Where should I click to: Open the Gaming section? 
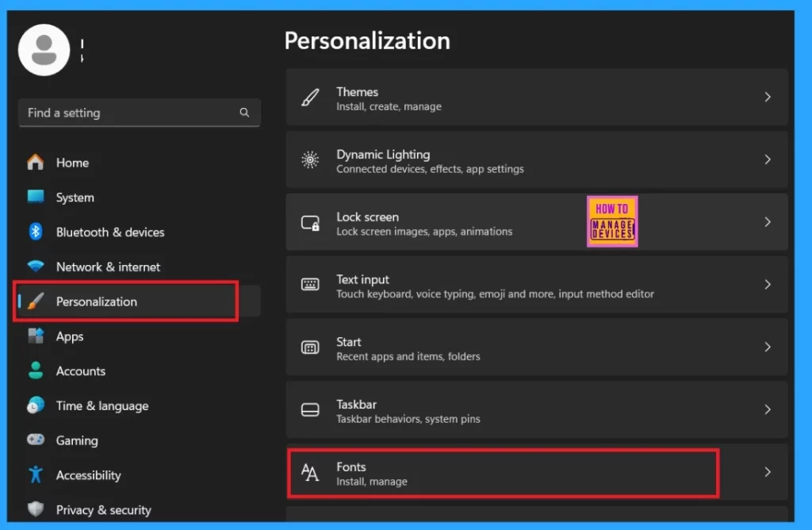point(139,440)
